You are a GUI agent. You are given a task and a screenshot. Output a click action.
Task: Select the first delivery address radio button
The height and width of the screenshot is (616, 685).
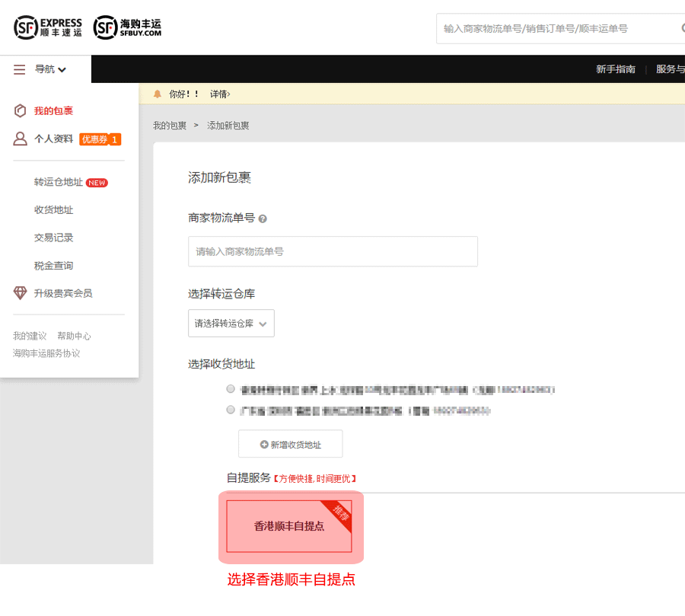coord(231,389)
